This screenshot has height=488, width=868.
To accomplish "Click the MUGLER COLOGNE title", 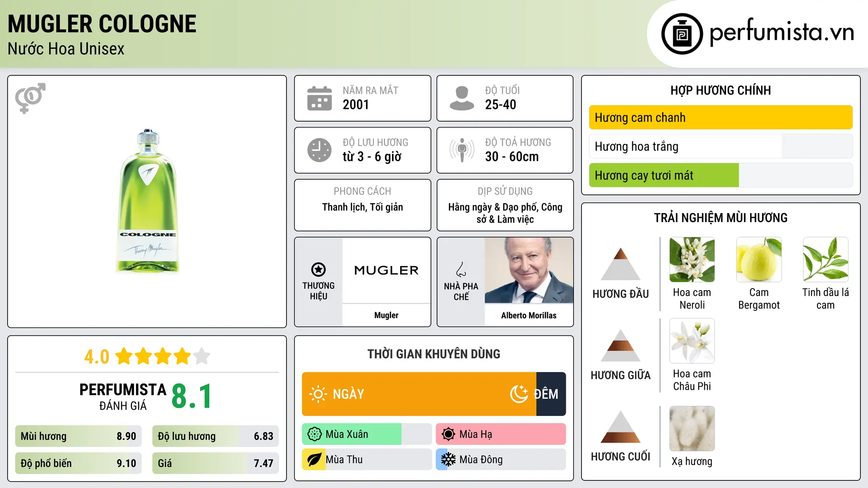I will (102, 24).
